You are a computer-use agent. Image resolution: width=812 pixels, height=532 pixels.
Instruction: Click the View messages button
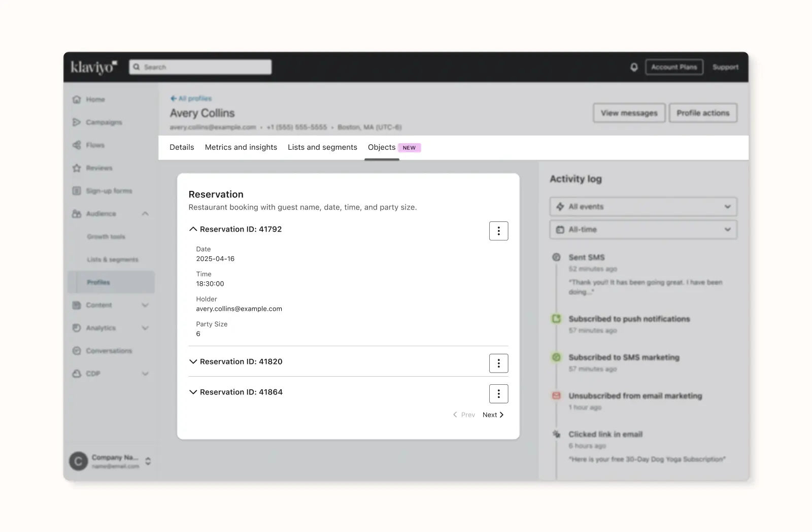click(x=629, y=113)
